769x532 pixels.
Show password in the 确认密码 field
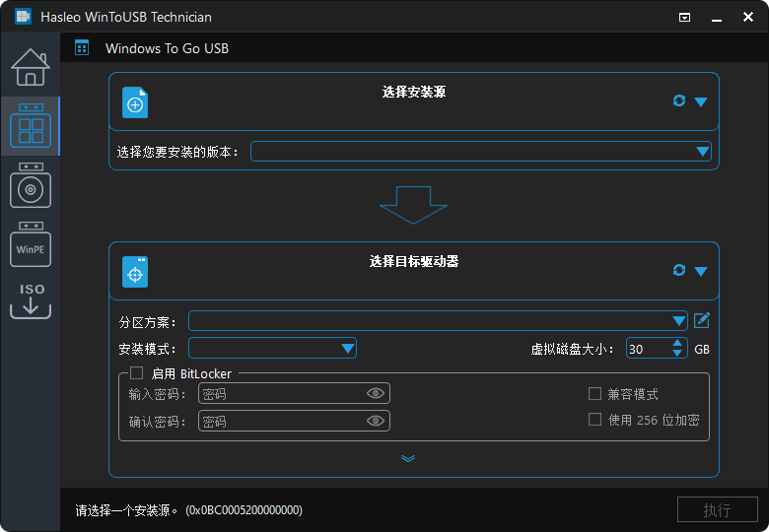coord(376,421)
